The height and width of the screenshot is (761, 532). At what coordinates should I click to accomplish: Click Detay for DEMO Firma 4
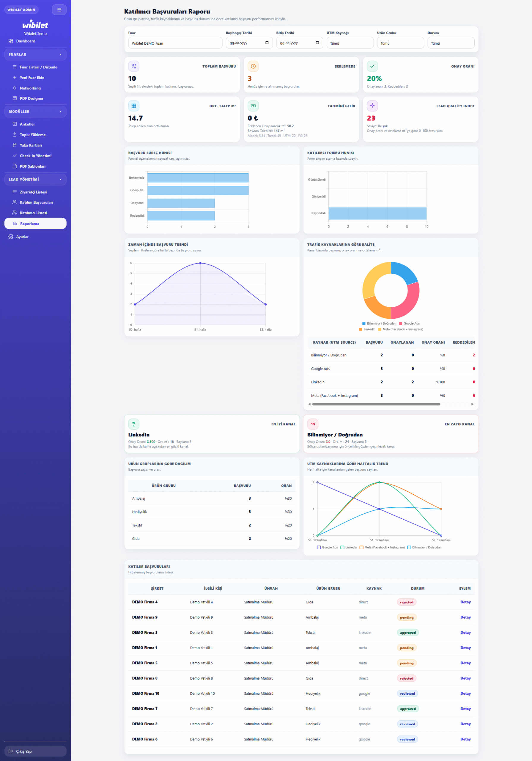coord(465,602)
